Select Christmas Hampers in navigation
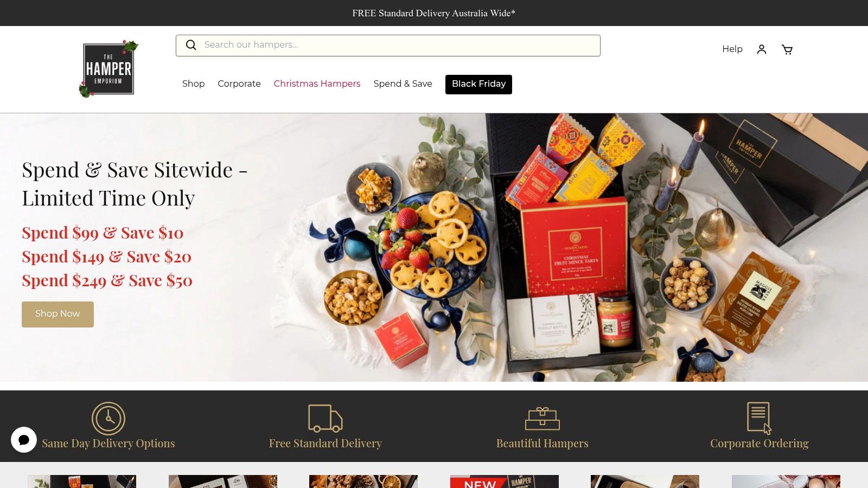 (317, 84)
